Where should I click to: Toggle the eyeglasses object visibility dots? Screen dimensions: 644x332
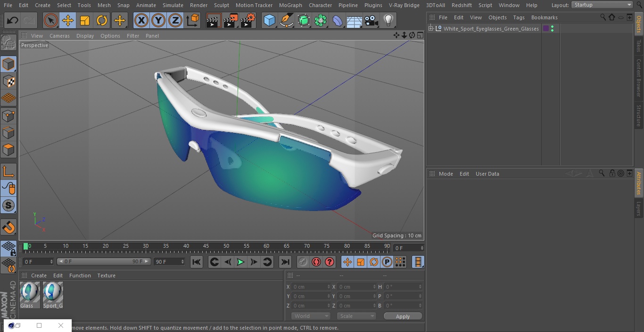[x=552, y=29]
